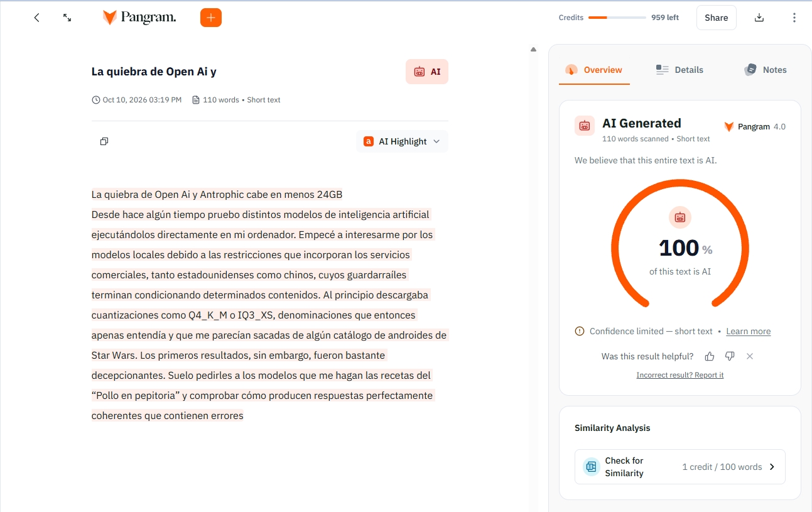Click the 'Similarity Analysis' heading

coord(612,428)
